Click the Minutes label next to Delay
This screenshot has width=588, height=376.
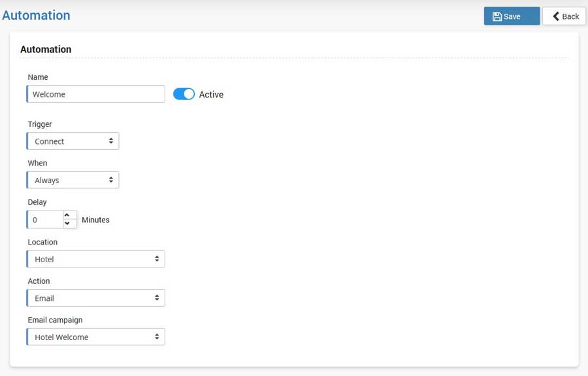click(95, 220)
